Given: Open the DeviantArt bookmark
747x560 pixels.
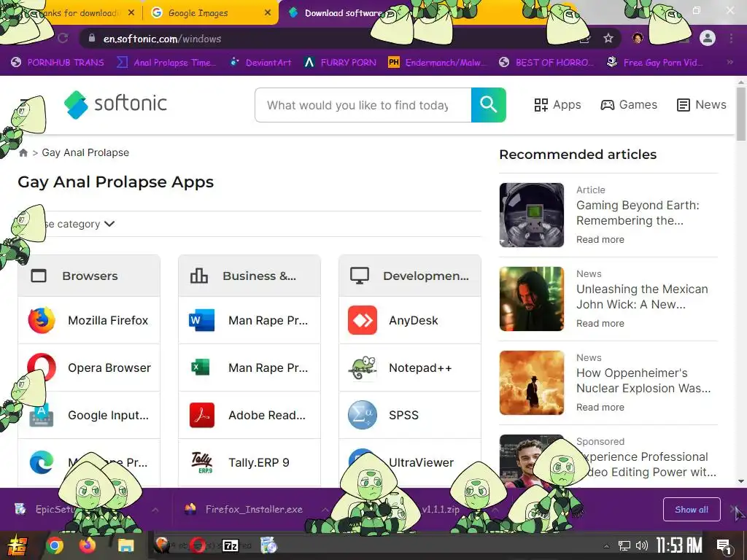Looking at the screenshot, I should 260,63.
